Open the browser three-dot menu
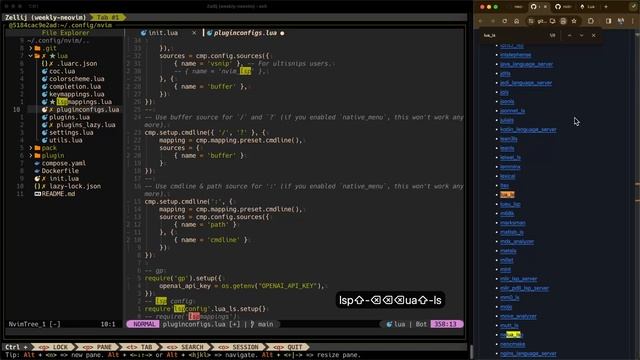Image resolution: width=640 pixels, height=360 pixels. pyautogui.click(x=633, y=21)
